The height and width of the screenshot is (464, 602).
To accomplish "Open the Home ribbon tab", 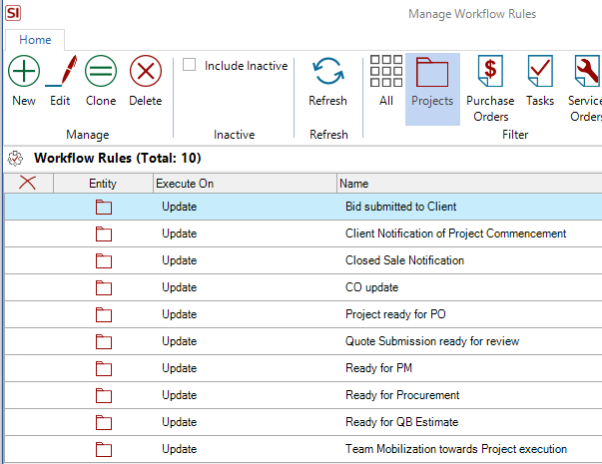I will pos(35,40).
